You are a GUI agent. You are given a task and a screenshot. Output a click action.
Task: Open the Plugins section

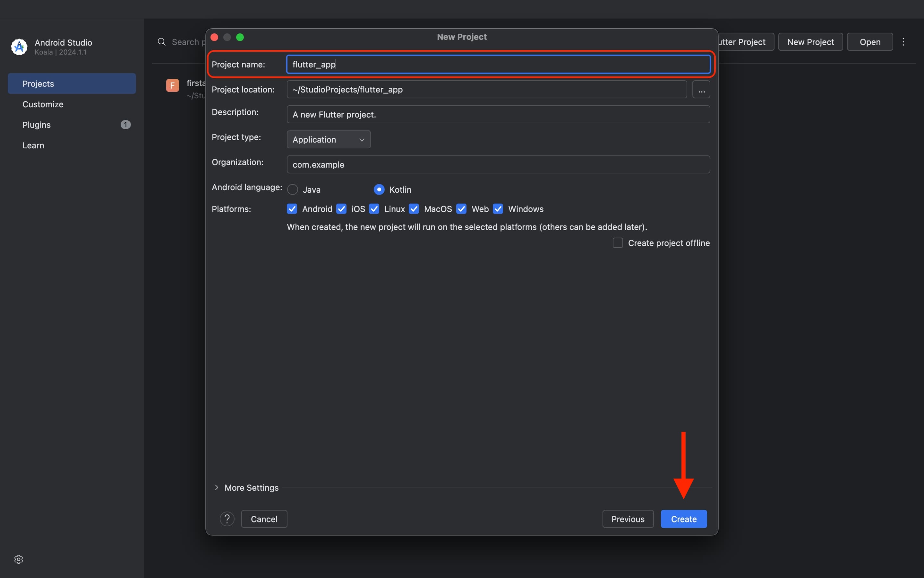[x=72, y=125]
